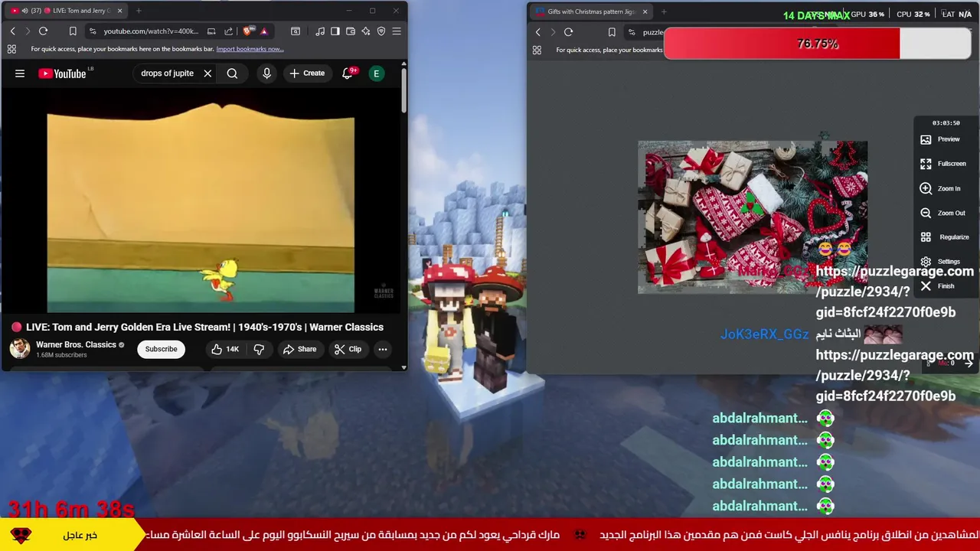Open Brave main menu in YouTube window
This screenshot has height=551, width=980.
[x=397, y=31]
